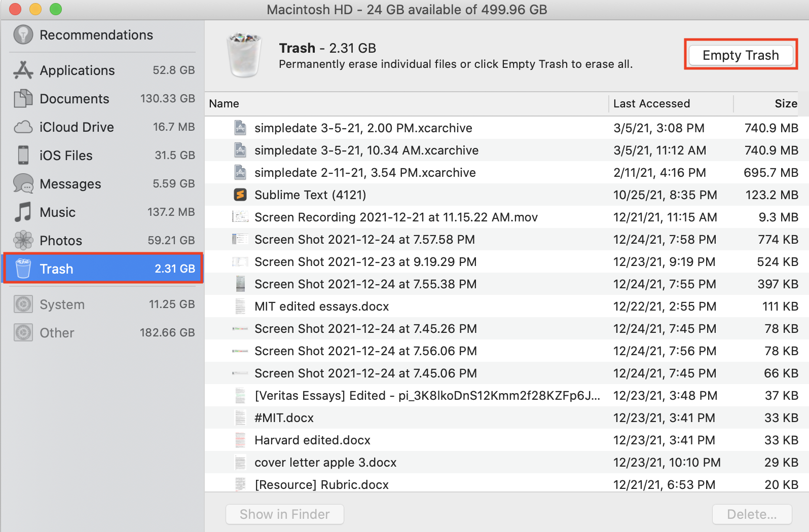Click the Empty Trash button

point(741,55)
